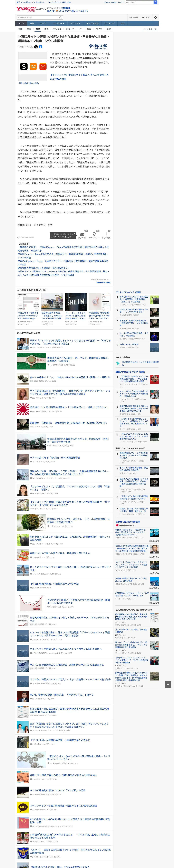
Task: Click the rising sun flag thumbnail
Action: click(x=23, y=409)
